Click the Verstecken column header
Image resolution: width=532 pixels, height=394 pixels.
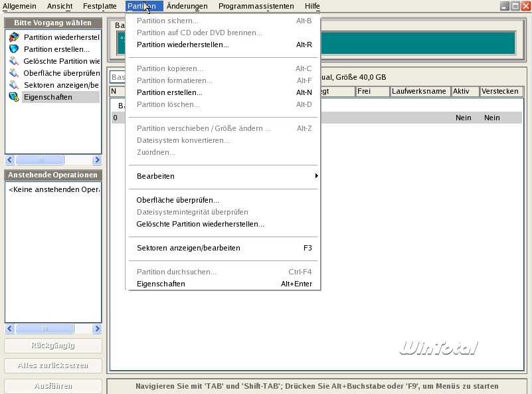(x=500, y=91)
